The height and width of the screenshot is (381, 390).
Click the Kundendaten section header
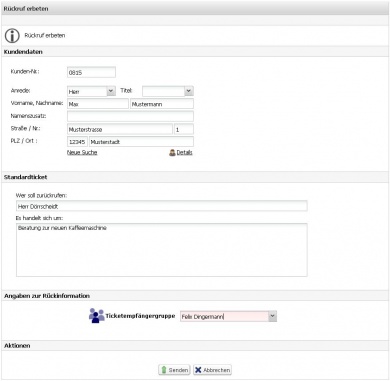point(195,52)
